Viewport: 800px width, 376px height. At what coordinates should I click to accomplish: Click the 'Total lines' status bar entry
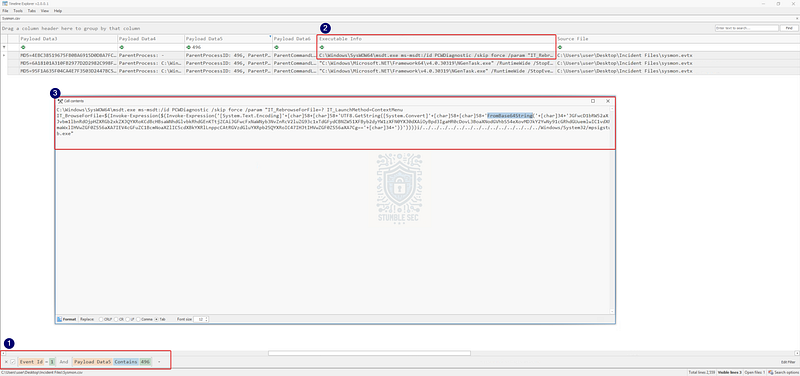pyautogui.click(x=701, y=373)
